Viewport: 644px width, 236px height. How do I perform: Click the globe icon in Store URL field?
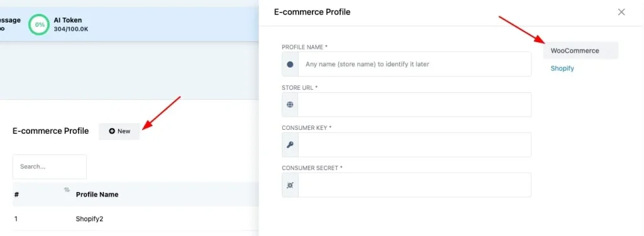(x=290, y=104)
